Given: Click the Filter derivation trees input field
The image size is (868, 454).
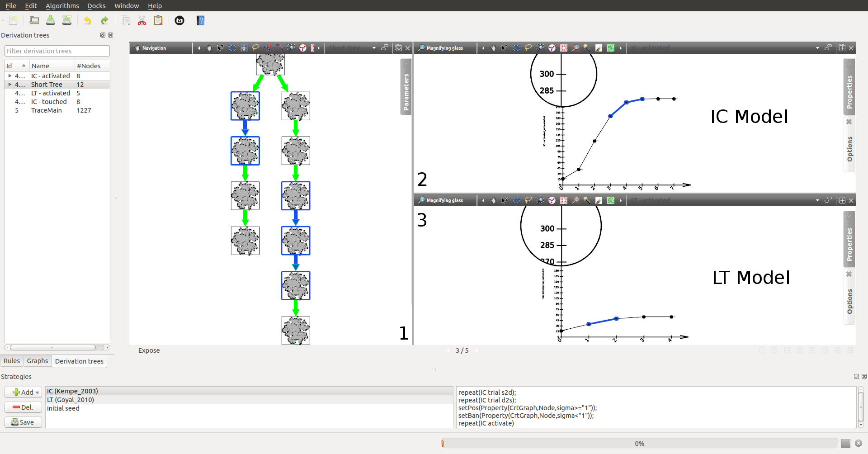Looking at the screenshot, I should [57, 51].
